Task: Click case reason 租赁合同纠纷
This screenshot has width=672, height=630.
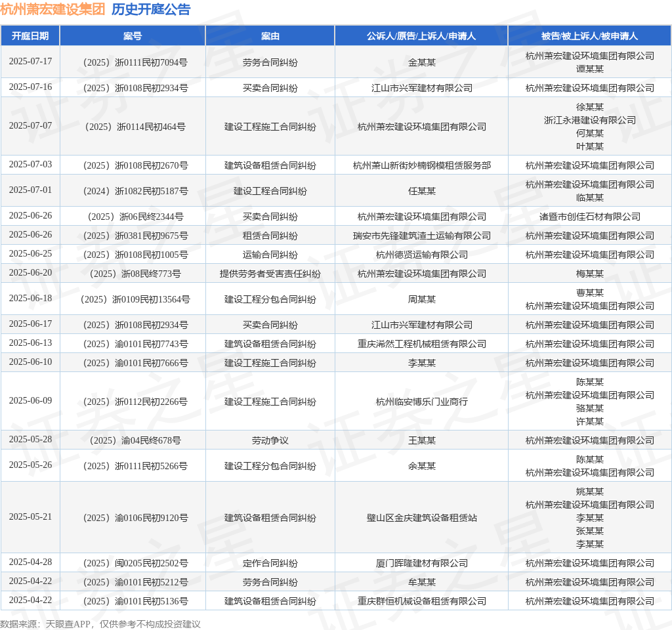Action: pyautogui.click(x=270, y=236)
